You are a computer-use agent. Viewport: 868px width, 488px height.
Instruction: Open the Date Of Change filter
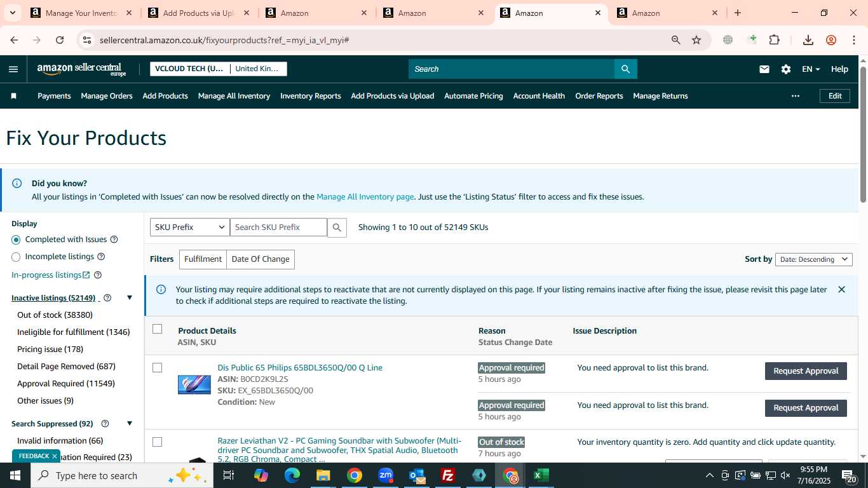coord(261,259)
